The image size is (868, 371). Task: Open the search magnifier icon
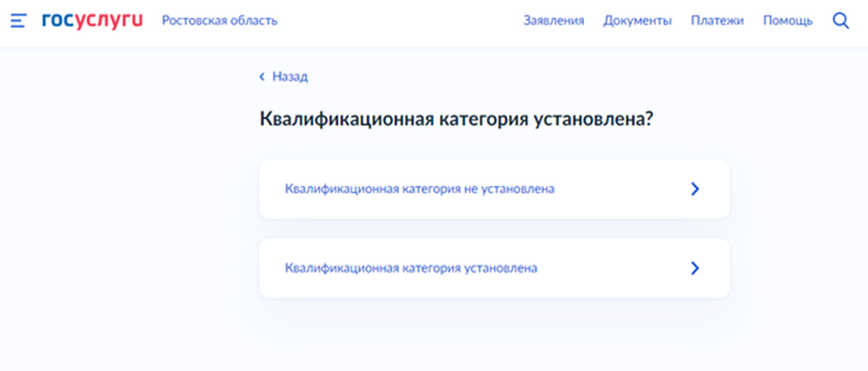(841, 20)
